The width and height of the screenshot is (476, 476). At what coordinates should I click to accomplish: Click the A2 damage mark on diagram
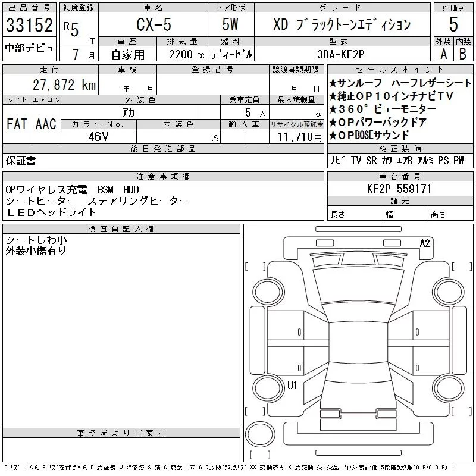pos(425,243)
